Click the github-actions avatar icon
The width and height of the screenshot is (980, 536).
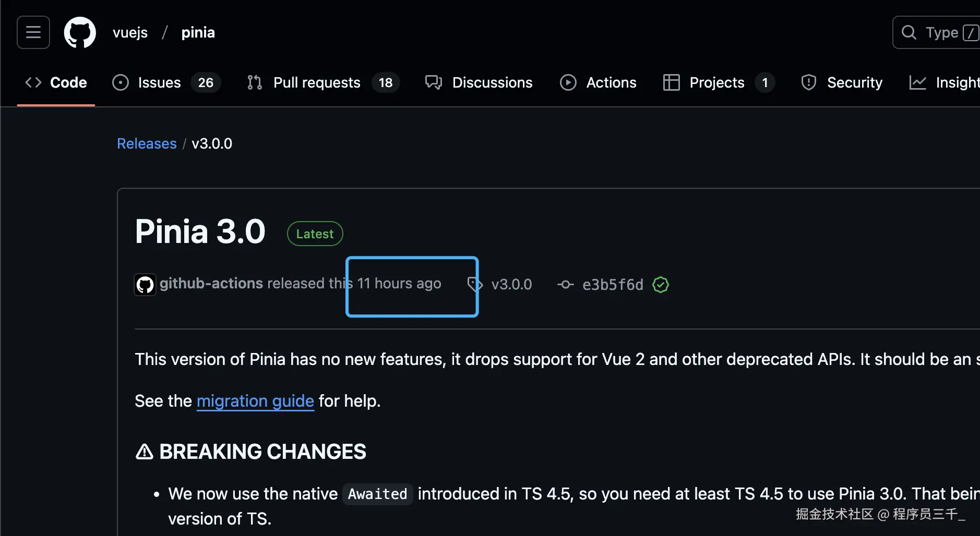point(145,285)
